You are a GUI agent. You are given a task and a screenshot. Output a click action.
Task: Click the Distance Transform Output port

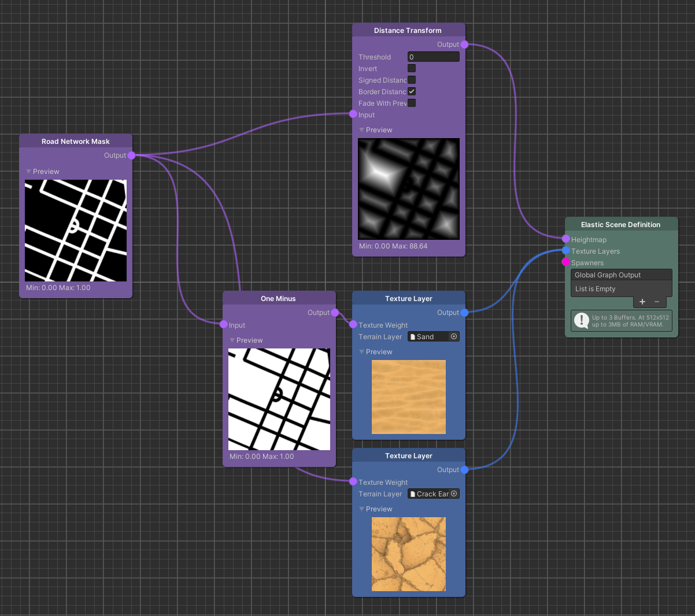464,44
